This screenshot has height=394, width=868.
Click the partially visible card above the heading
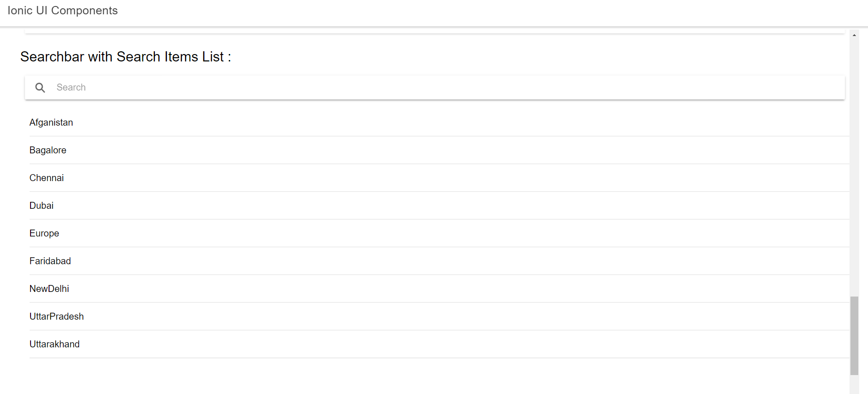coord(416,31)
